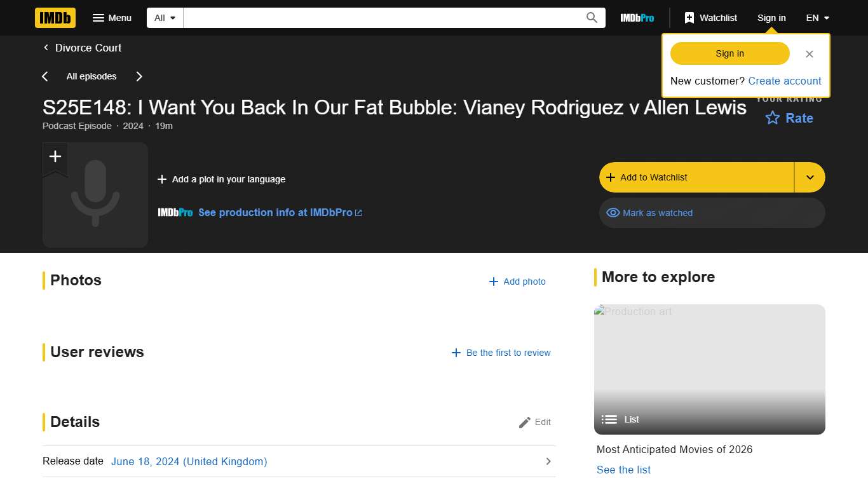
Task: Click the List icon on Most Anticipated card
Action: pyautogui.click(x=608, y=419)
